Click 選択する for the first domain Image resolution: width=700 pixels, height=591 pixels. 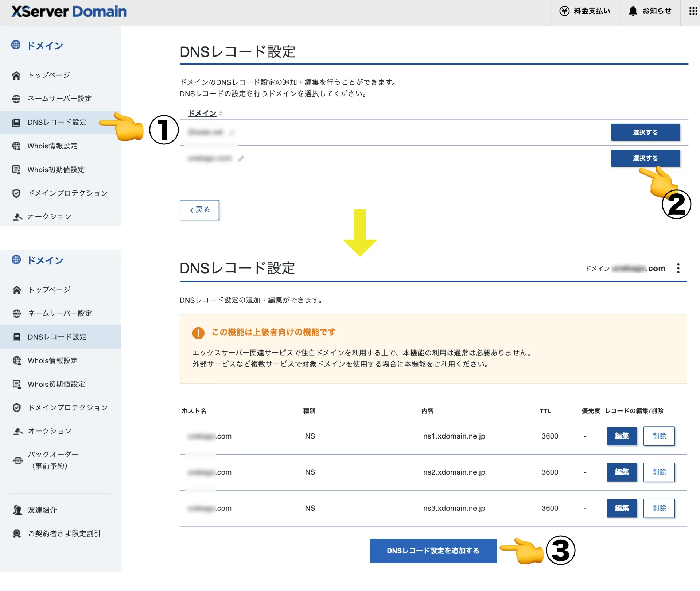pos(645,132)
